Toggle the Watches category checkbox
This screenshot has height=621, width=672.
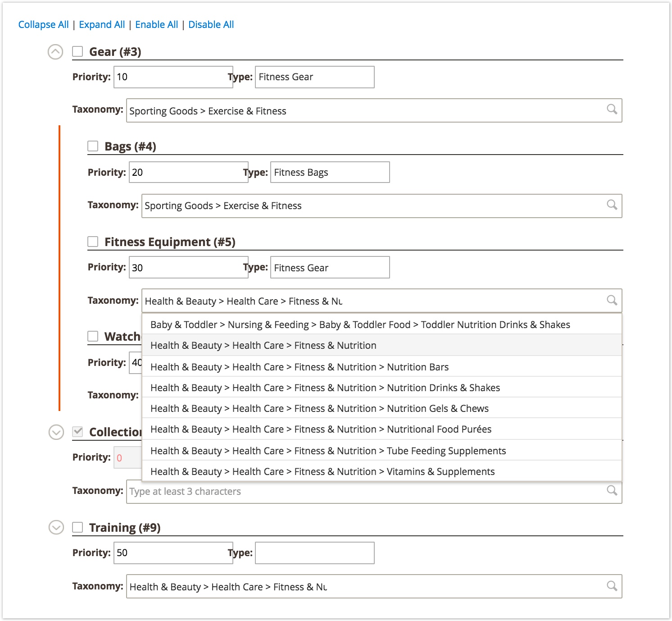point(93,336)
